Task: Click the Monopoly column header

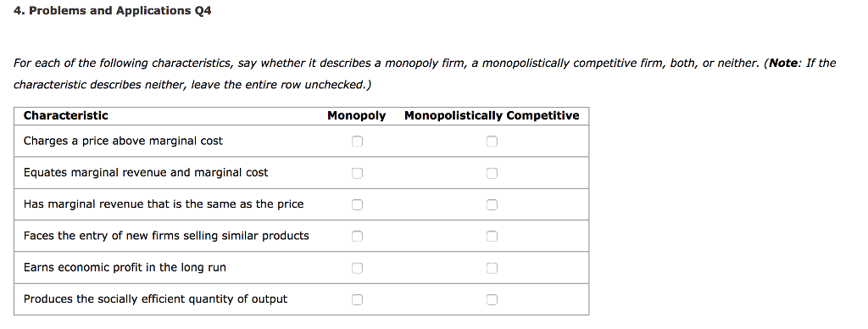Action: pyautogui.click(x=357, y=116)
